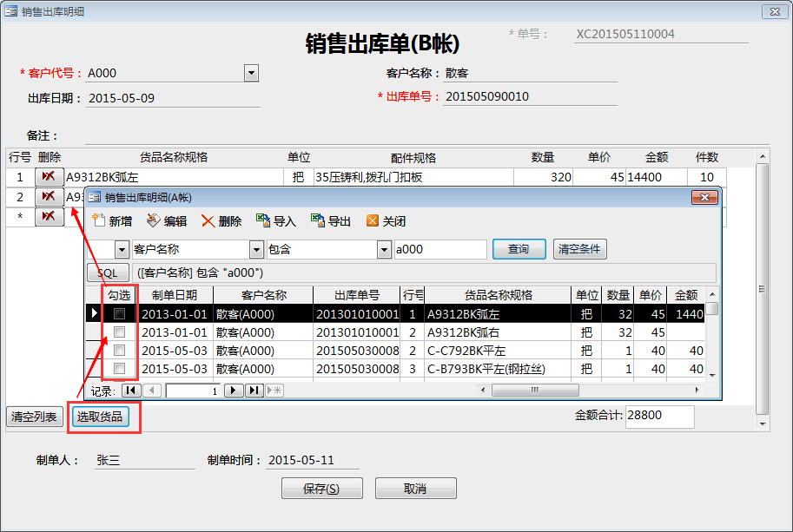The width and height of the screenshot is (793, 532).
Task: Go to the next record in navigator
Action: coord(234,391)
